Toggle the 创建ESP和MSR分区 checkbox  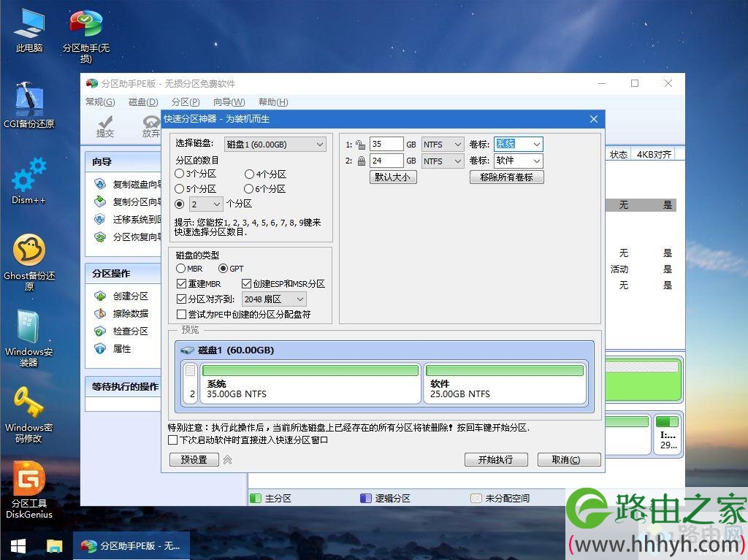246,284
